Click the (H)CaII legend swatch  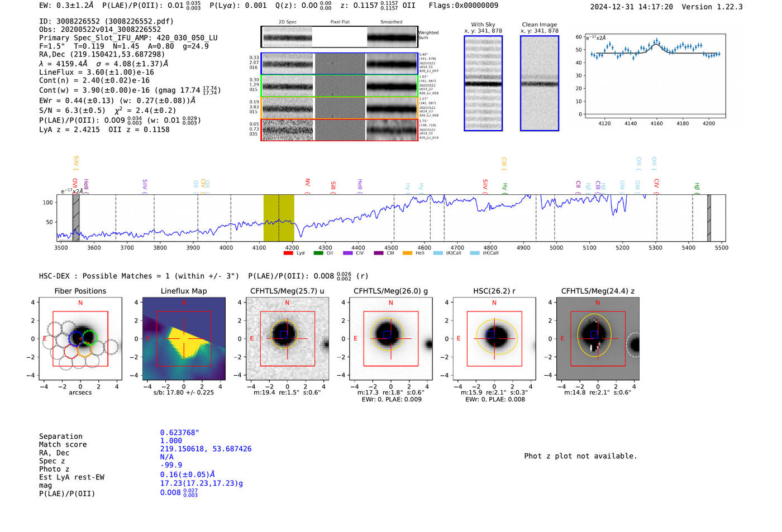coord(475,253)
